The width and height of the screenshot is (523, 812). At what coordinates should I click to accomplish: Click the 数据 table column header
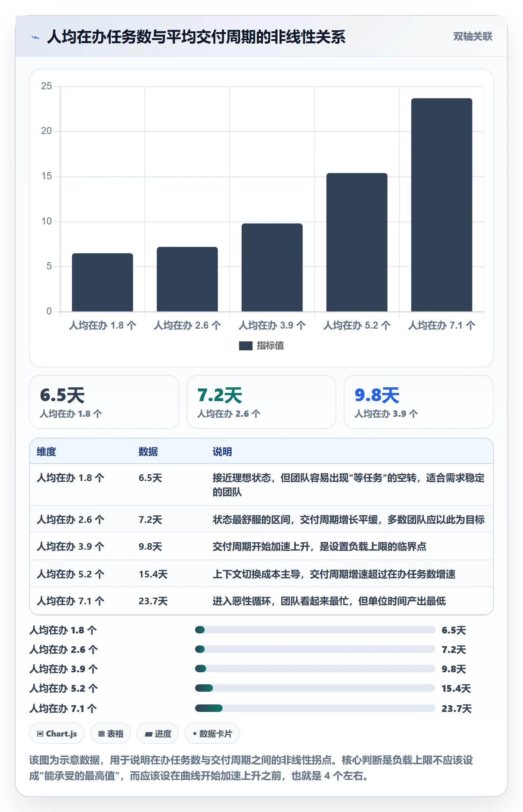point(148,452)
